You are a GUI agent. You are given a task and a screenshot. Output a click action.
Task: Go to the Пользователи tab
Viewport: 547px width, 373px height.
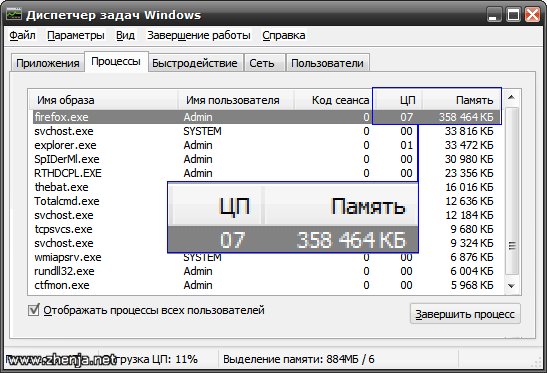(327, 63)
